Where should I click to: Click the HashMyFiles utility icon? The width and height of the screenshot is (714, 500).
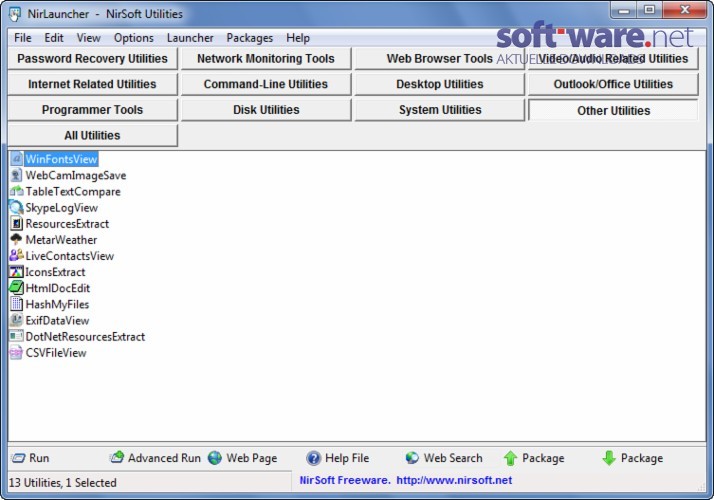tap(16, 304)
